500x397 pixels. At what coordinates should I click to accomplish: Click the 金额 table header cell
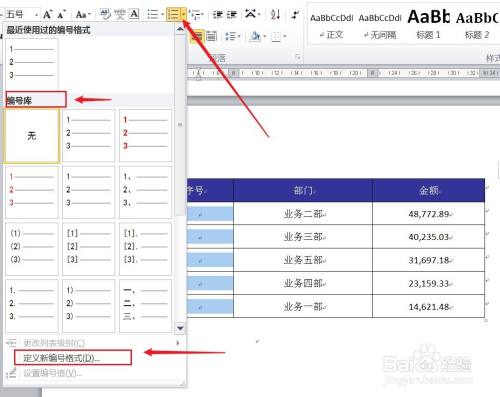click(428, 190)
